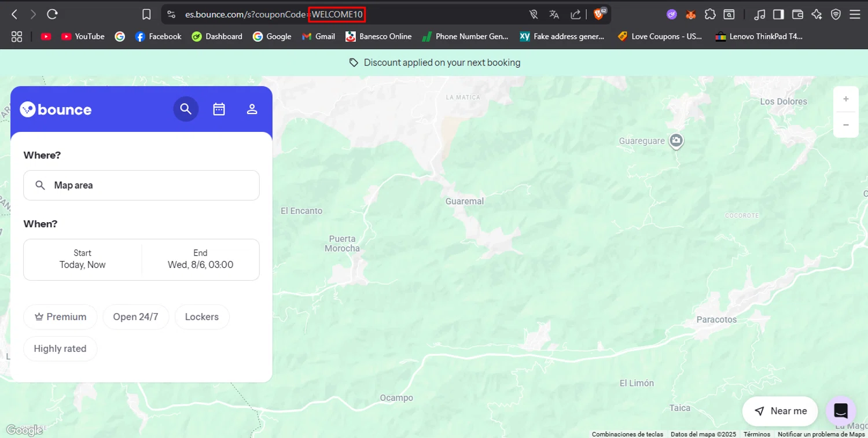Click the Taica map label
Viewport: 868px width, 438px height.
(680, 408)
